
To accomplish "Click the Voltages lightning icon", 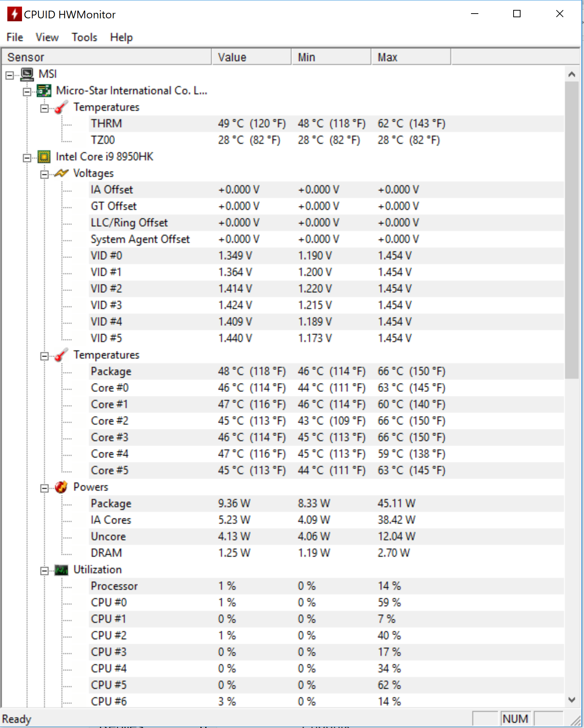I will tap(61, 173).
